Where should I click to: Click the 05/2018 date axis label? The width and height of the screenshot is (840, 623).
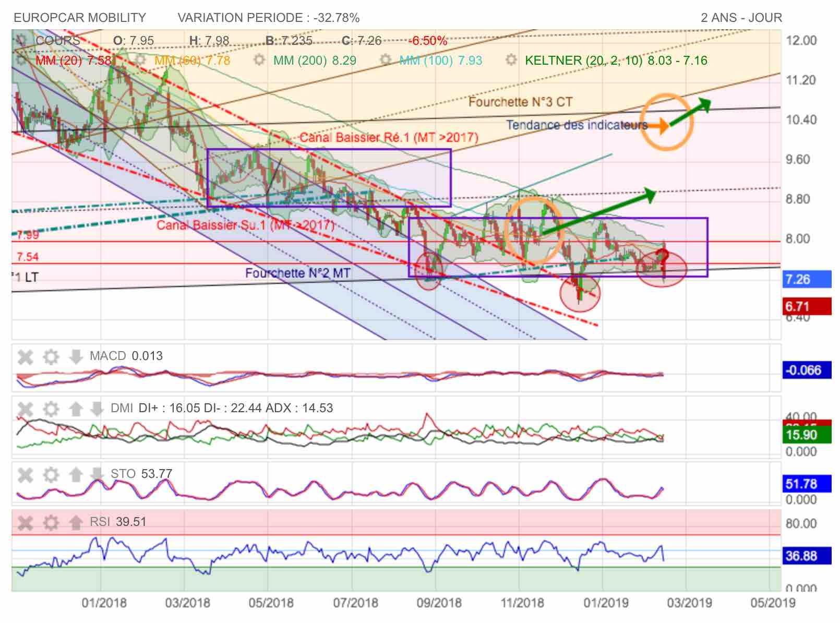(271, 603)
